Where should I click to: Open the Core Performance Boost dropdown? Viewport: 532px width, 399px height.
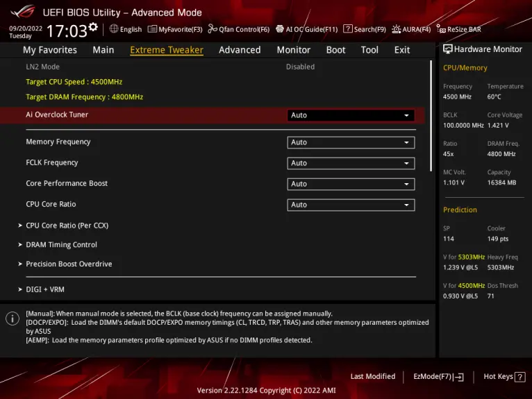click(x=351, y=184)
